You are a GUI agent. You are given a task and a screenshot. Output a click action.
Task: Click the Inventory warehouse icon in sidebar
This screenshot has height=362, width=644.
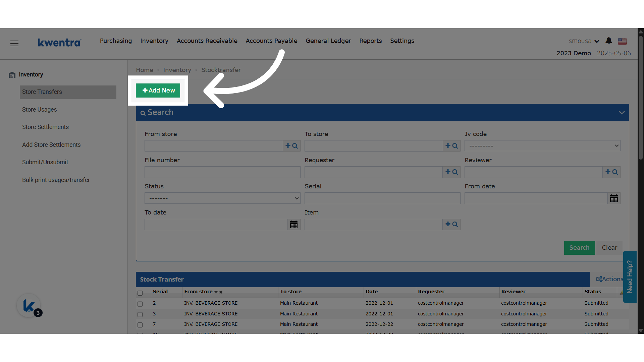tap(12, 75)
